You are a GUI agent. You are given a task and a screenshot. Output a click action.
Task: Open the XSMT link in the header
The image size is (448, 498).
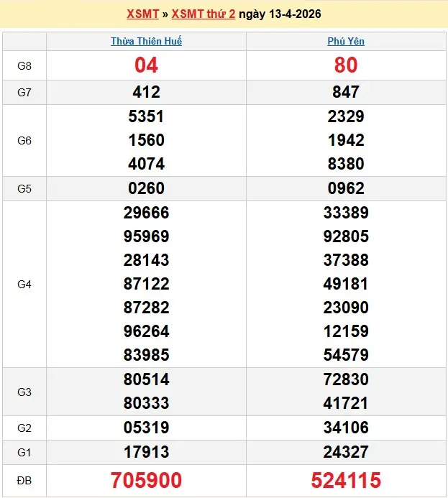pos(145,14)
